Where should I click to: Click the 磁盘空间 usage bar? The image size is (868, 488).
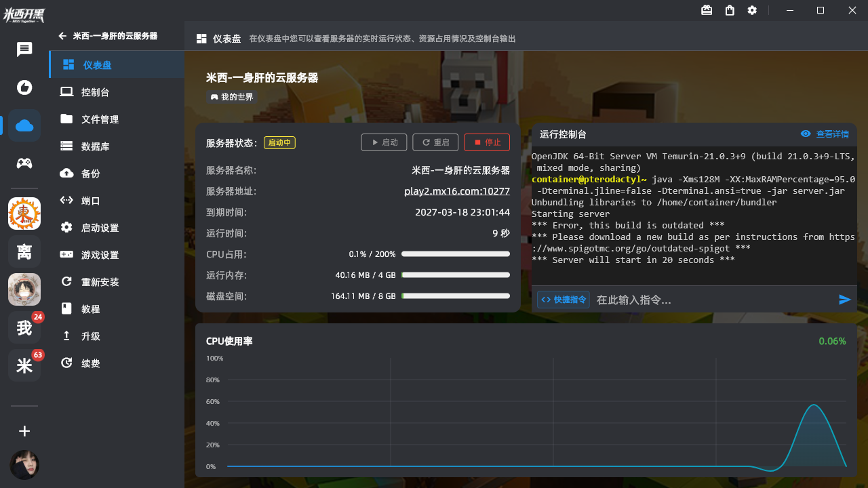(x=455, y=296)
